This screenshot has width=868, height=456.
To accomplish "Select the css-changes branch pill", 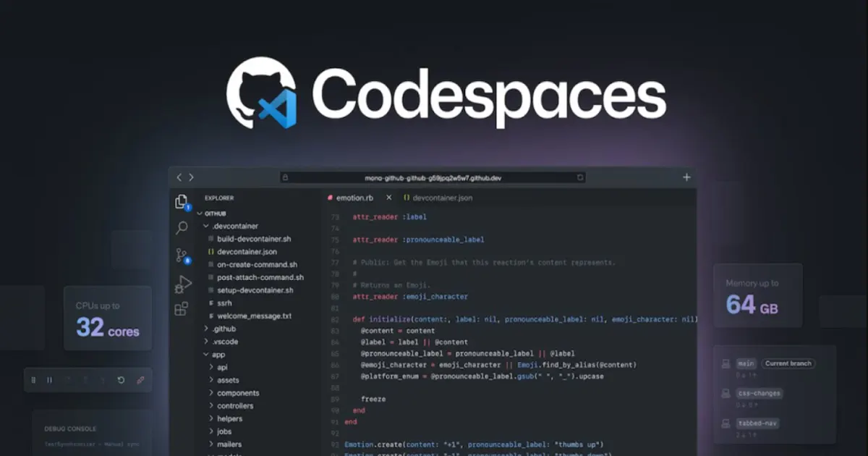I will (x=760, y=393).
